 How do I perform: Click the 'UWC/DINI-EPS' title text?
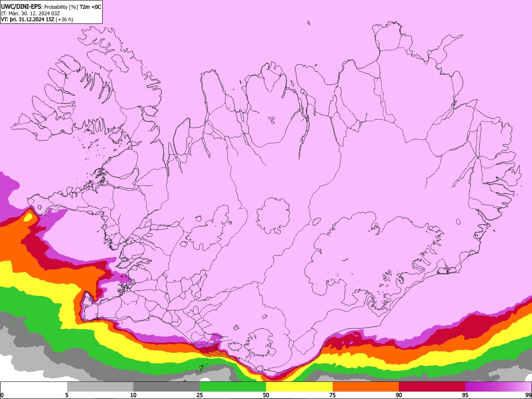click(21, 7)
